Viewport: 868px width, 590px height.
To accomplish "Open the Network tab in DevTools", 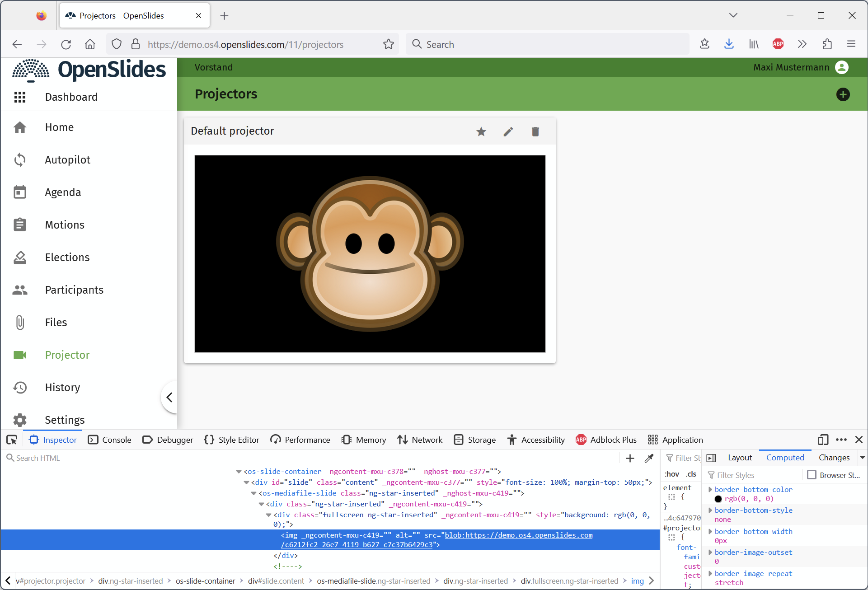I will [419, 439].
